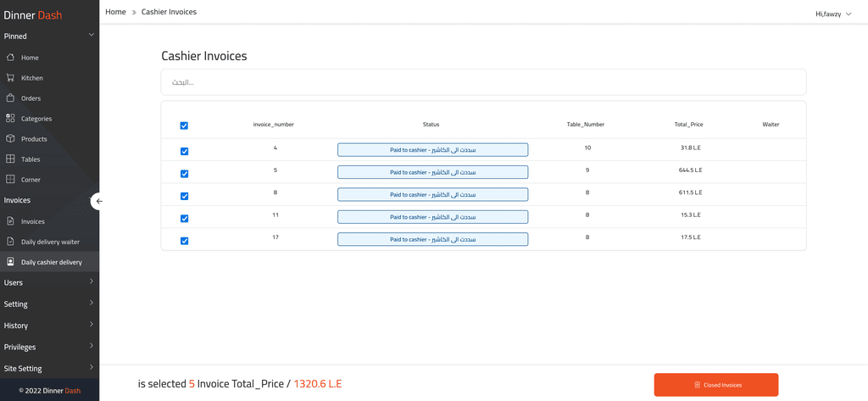Image resolution: width=868 pixels, height=401 pixels.
Task: Collapse the Pinned section chevron
Action: coord(92,35)
